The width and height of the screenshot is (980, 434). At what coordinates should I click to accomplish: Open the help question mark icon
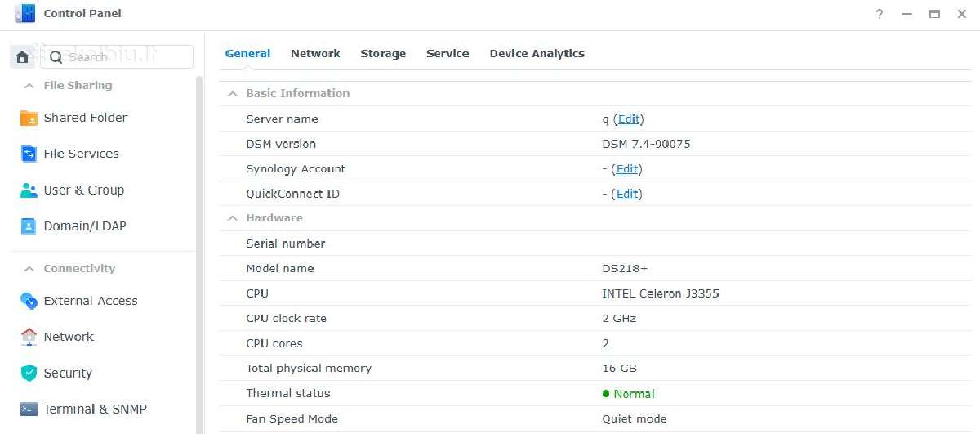pyautogui.click(x=880, y=14)
